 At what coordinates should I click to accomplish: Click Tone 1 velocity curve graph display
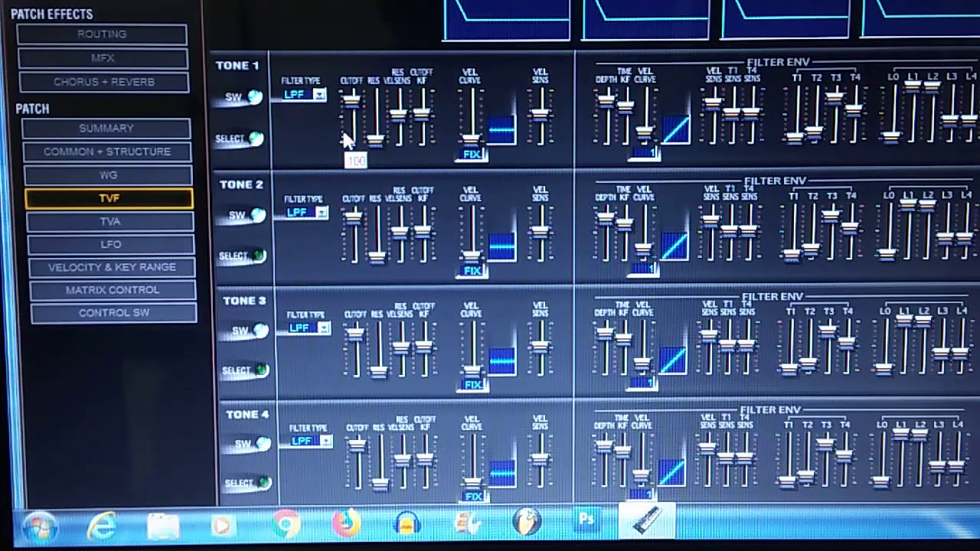point(502,130)
